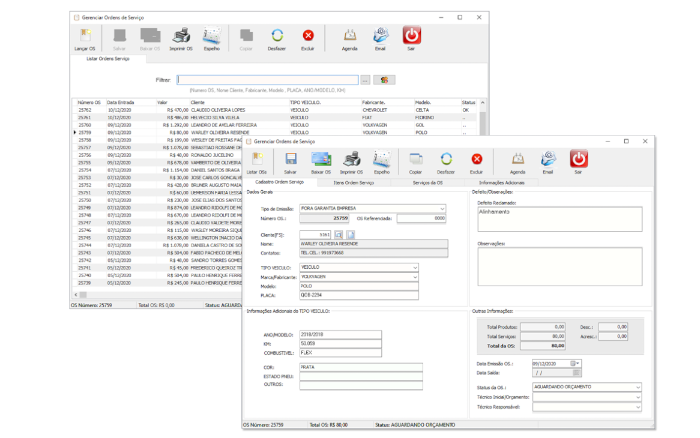Click Copiar in front window toolbar
The width and height of the screenshot is (700, 438).
point(416,163)
